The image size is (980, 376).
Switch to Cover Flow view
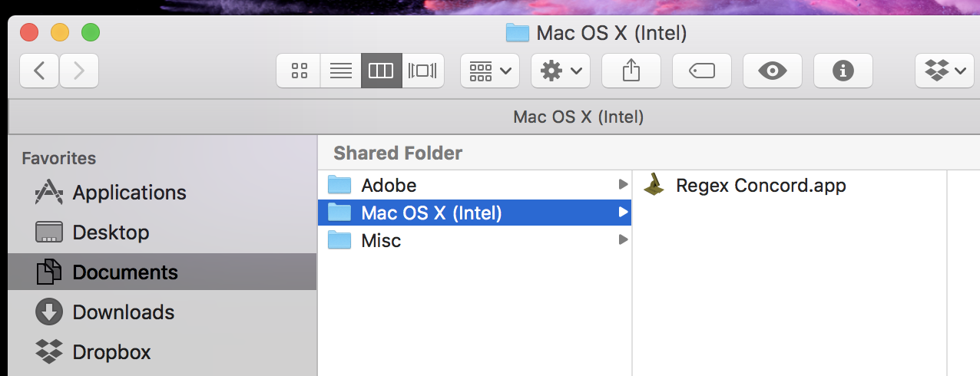(x=423, y=71)
